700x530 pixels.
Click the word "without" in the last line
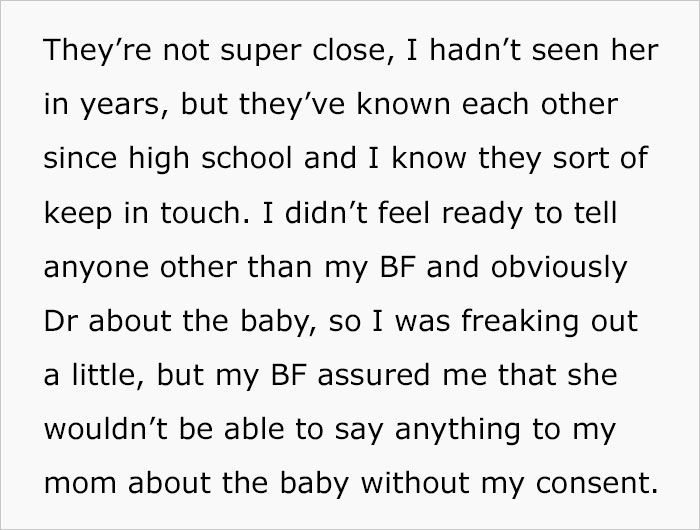(x=415, y=483)
